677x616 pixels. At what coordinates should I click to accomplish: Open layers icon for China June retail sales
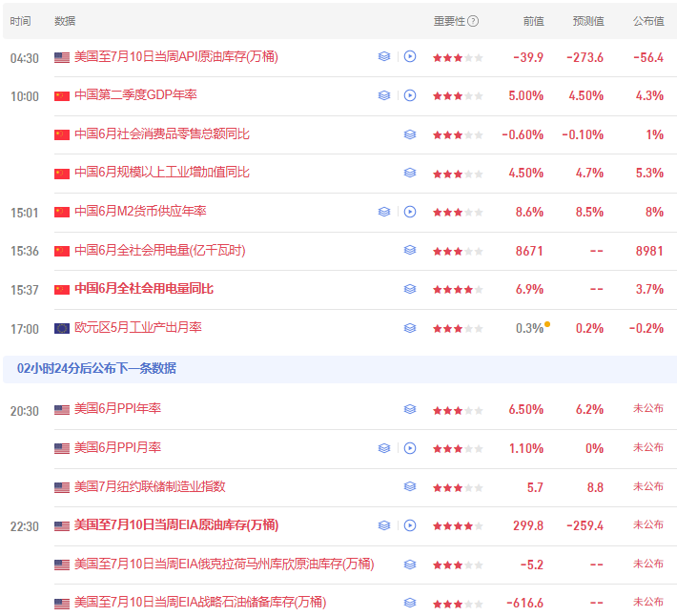pyautogui.click(x=410, y=134)
